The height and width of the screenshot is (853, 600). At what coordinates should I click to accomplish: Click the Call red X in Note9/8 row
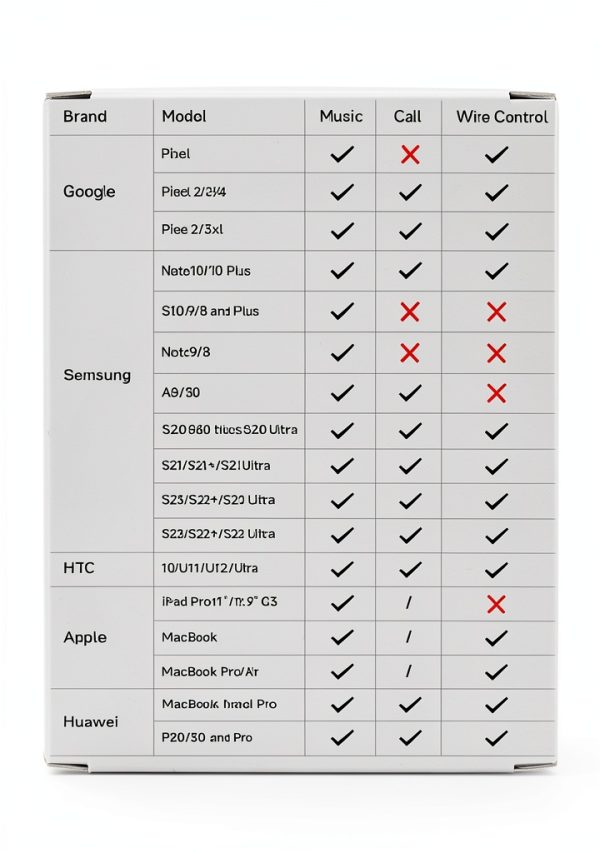pos(410,353)
